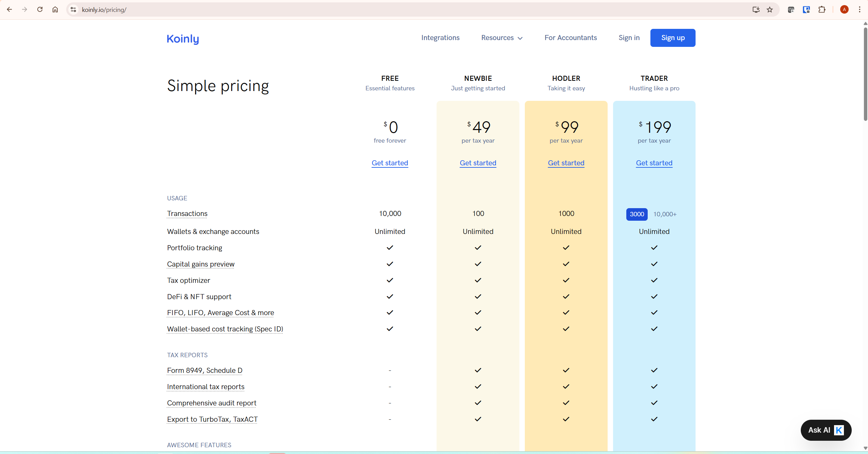868x454 pixels.
Task: Select 10,000+ transactions for the Trader plan
Action: pos(664,214)
